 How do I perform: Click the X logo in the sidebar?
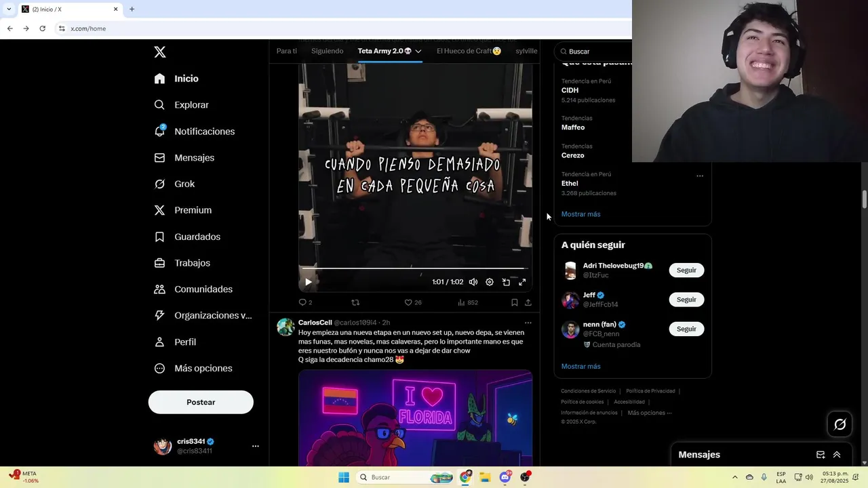[x=159, y=52]
